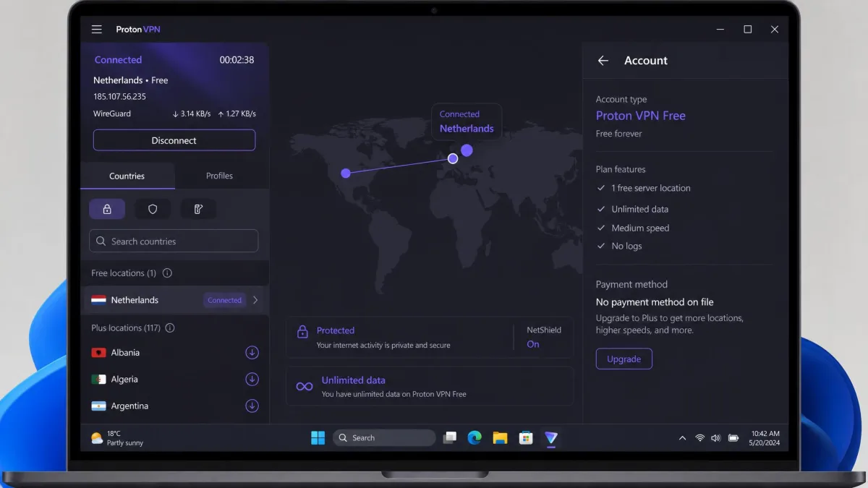
Task: Click the download speed 3.14 KB/s
Action: click(191, 114)
